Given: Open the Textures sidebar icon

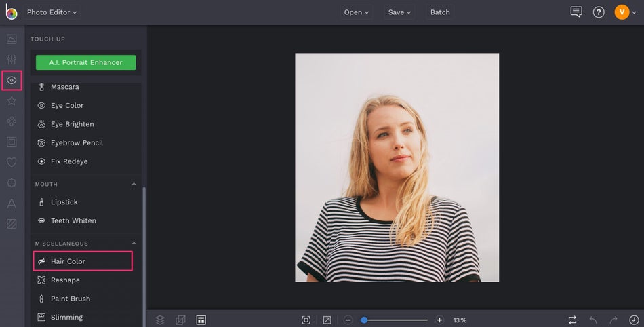Looking at the screenshot, I should pos(12,224).
